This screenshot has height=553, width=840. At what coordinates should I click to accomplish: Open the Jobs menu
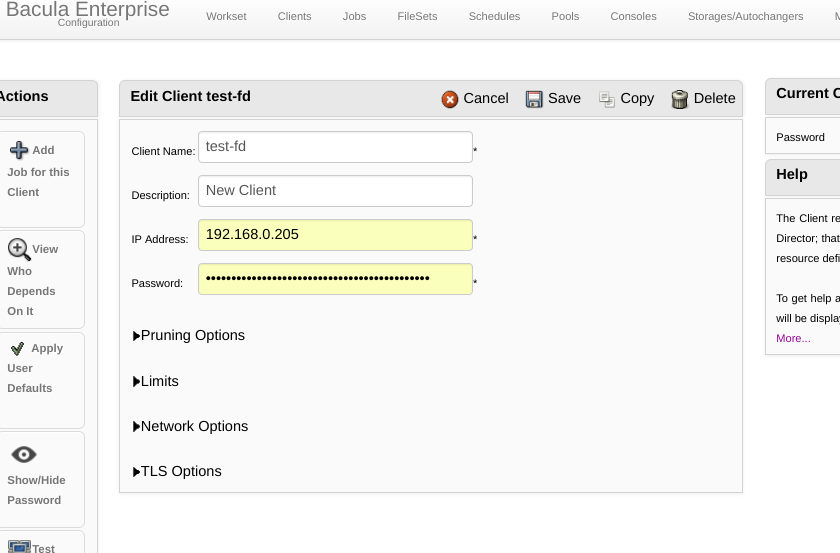click(354, 17)
